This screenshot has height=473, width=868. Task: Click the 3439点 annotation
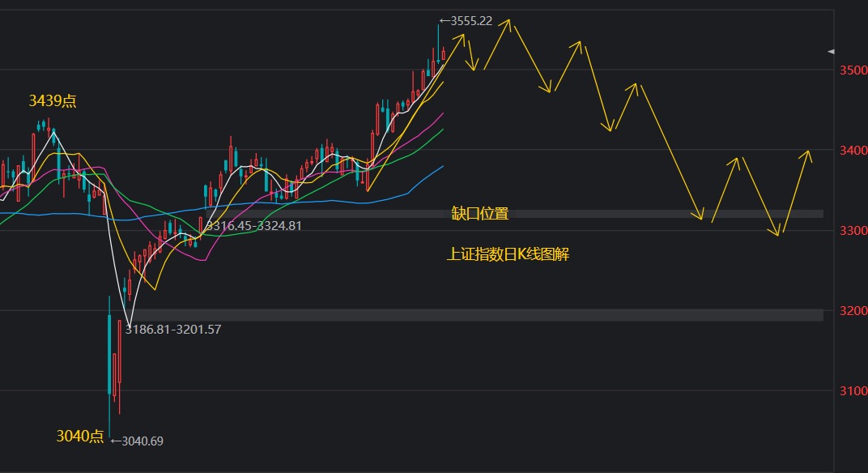(x=53, y=100)
